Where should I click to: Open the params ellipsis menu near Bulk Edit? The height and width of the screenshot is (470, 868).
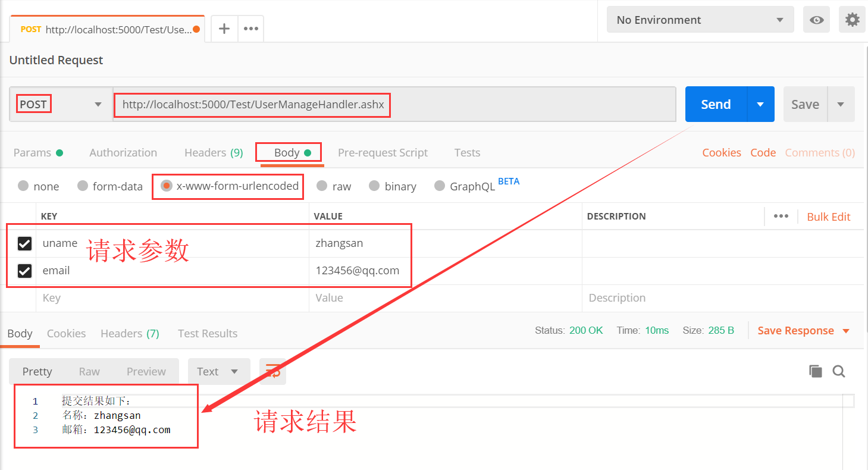781,216
